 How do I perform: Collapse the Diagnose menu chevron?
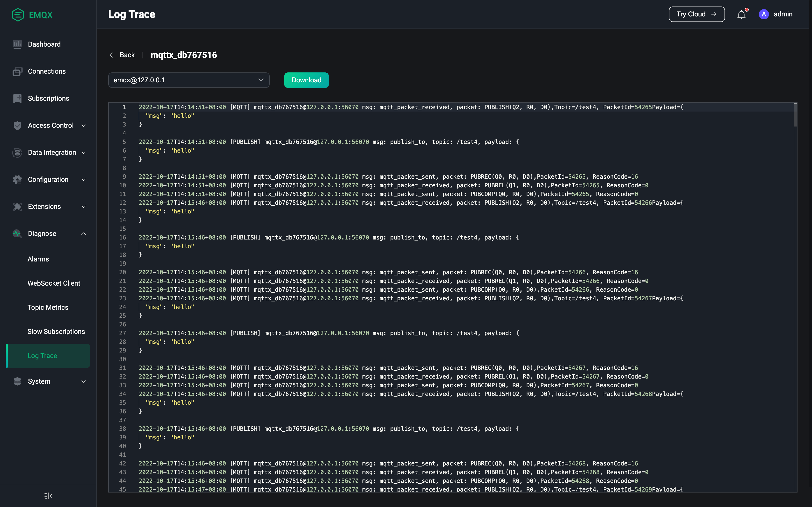pos(84,233)
